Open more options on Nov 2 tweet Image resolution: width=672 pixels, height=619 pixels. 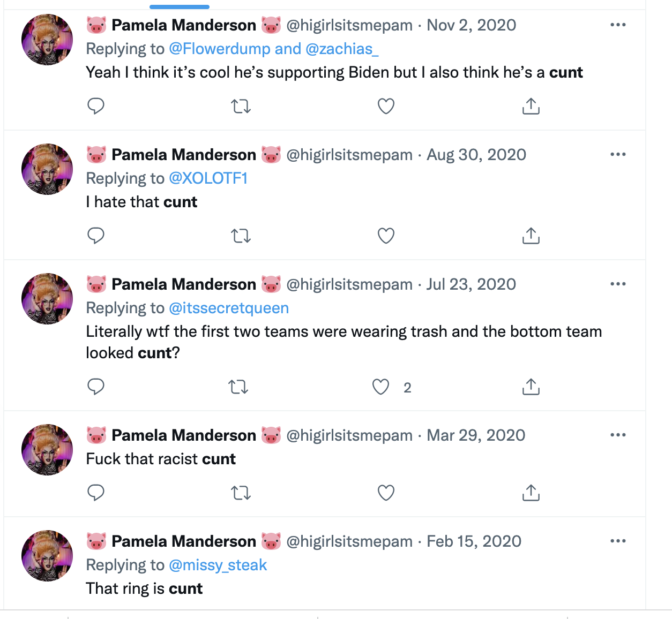coord(618,25)
